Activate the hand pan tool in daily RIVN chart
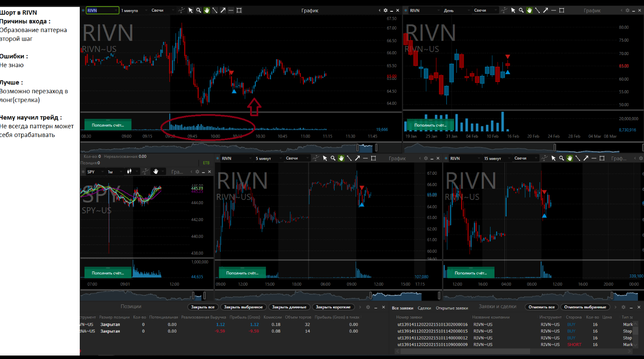This screenshot has width=644, height=359. click(x=529, y=10)
